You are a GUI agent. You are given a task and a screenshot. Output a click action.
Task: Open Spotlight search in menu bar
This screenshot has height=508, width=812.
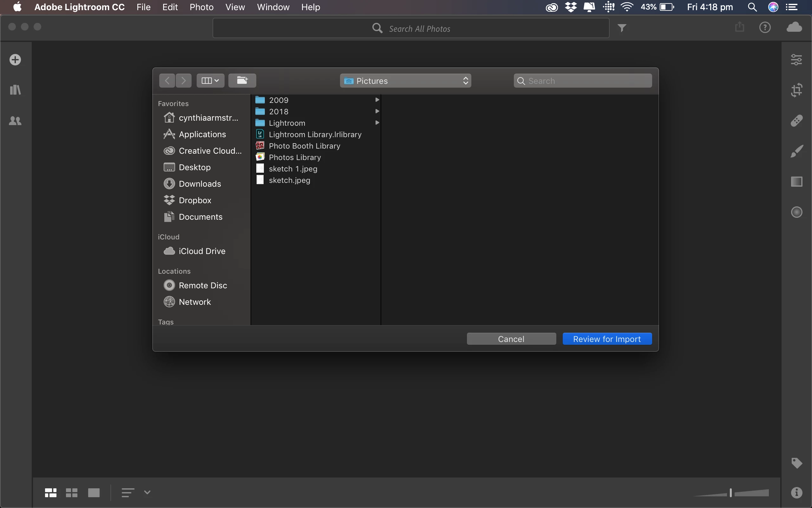(x=752, y=7)
